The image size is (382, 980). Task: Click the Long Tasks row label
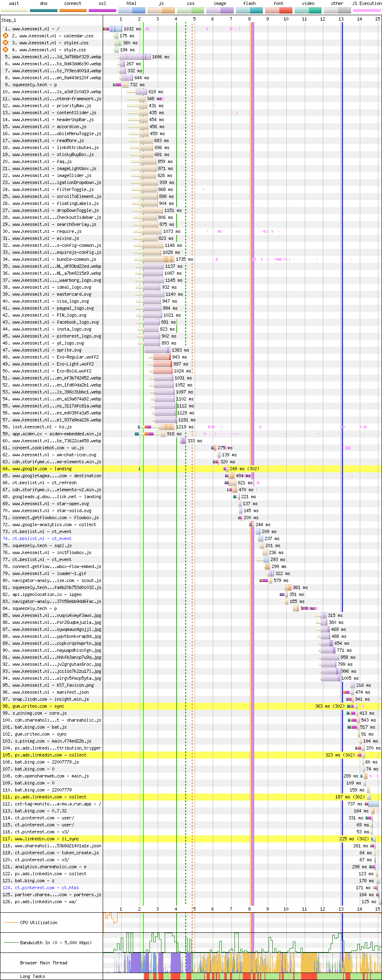click(32, 976)
